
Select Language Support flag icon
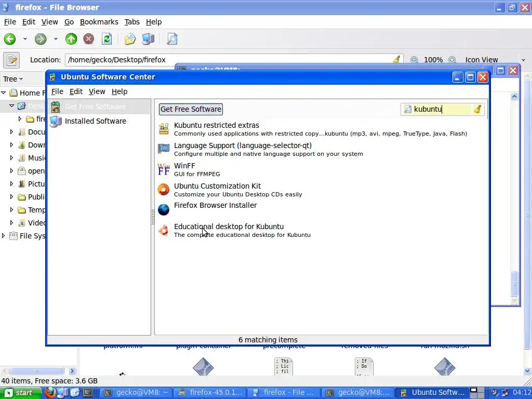tap(164, 149)
